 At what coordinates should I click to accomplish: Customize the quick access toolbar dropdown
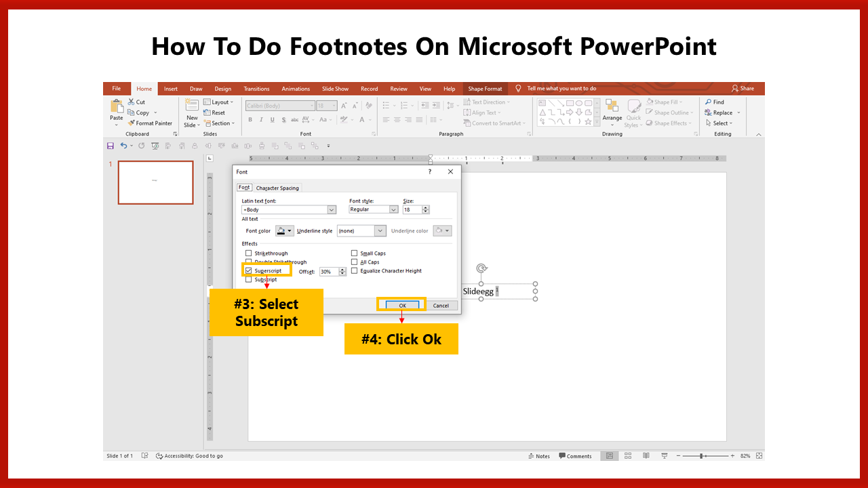coord(329,146)
